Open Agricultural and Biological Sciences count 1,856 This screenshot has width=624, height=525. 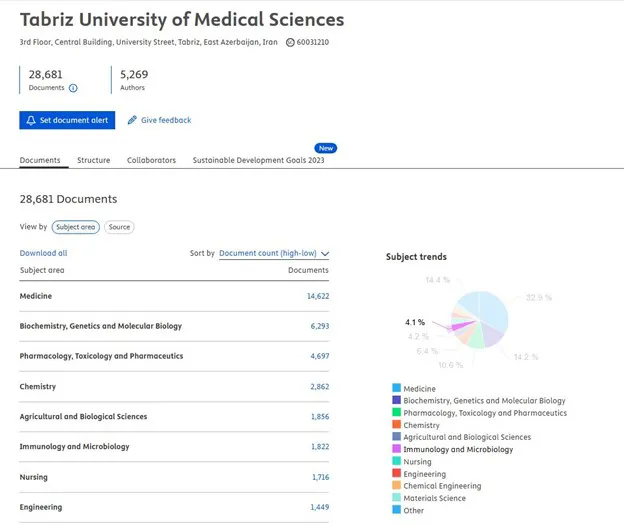tap(320, 417)
